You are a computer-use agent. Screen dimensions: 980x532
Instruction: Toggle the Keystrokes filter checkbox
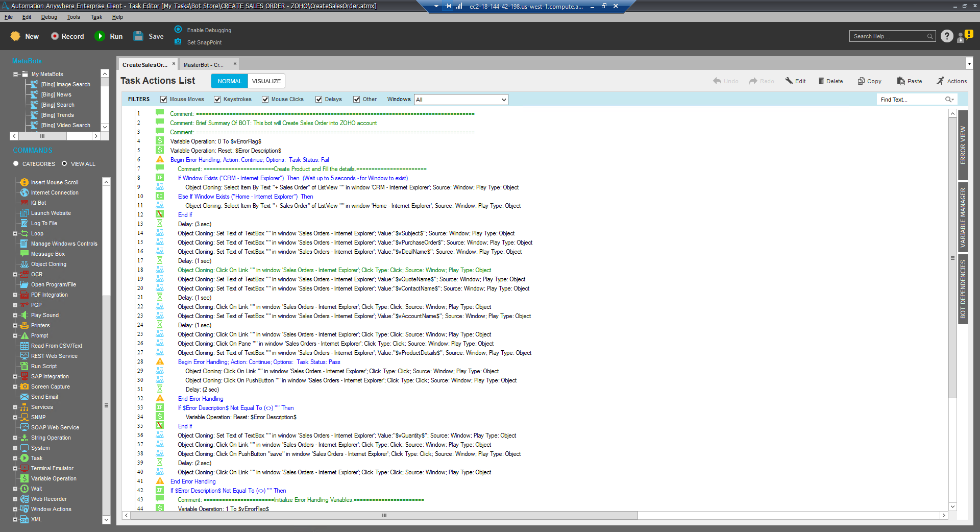click(x=217, y=100)
